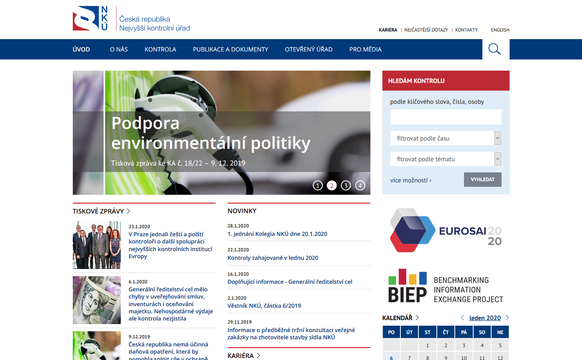The image size is (582, 360).
Task: Go to next month in calendar
Action: [x=507, y=318]
